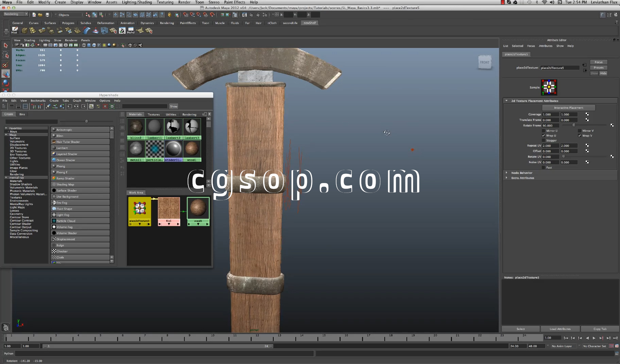The image size is (620, 364).
Task: Switch to the Bins tab in Hypershade
Action: [22, 114]
